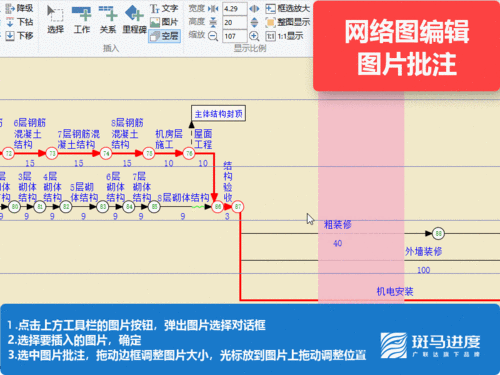Click the 框选放大 box zoom button
Screen dimensions: 500x375
[287, 8]
